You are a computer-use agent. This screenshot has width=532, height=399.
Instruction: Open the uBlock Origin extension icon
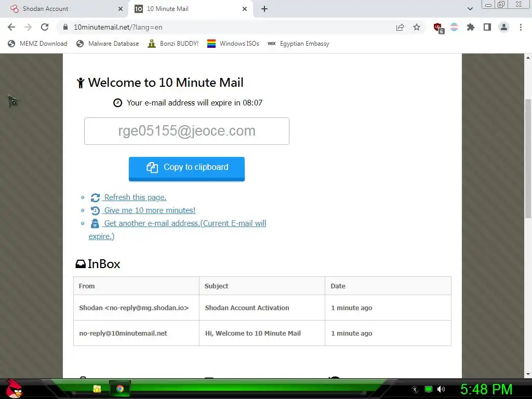[x=438, y=28]
